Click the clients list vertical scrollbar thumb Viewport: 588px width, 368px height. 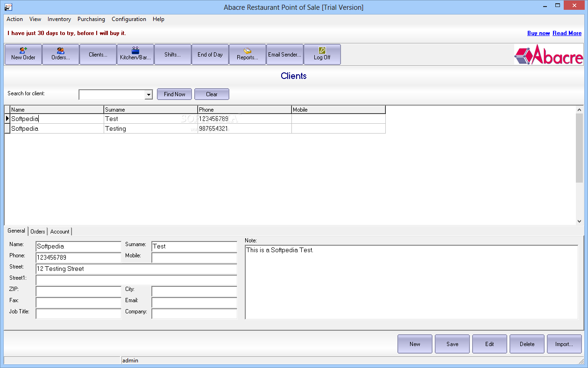pos(580,148)
